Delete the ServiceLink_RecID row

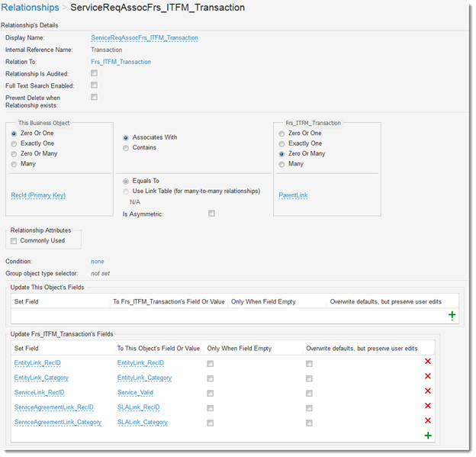tap(427, 392)
